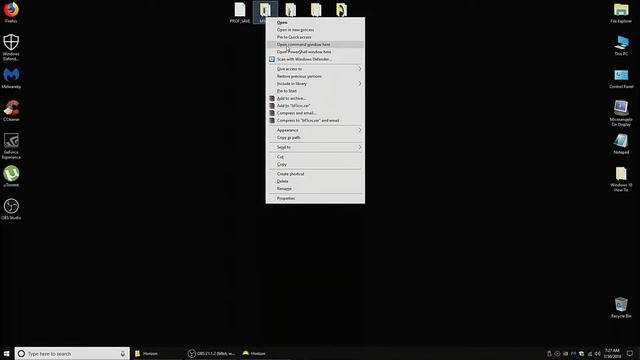Choose Open PowerShell window here

click(315, 52)
